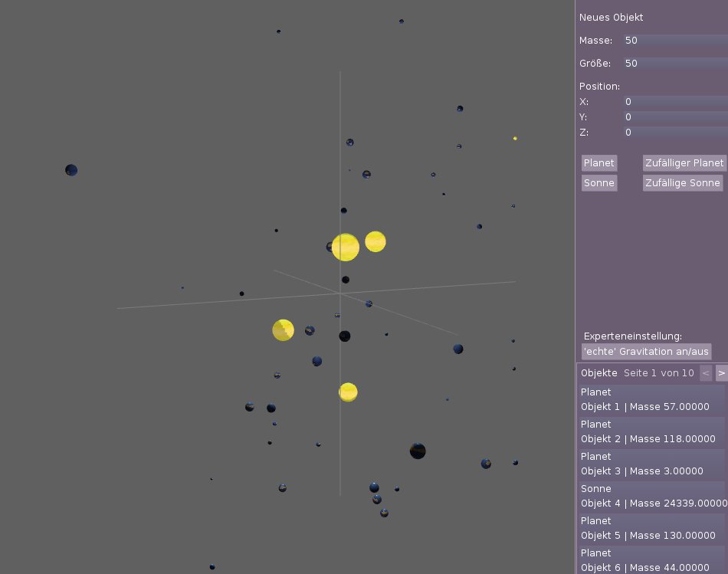Click 'Seite 1 von 10' page indicator

pyautogui.click(x=659, y=373)
